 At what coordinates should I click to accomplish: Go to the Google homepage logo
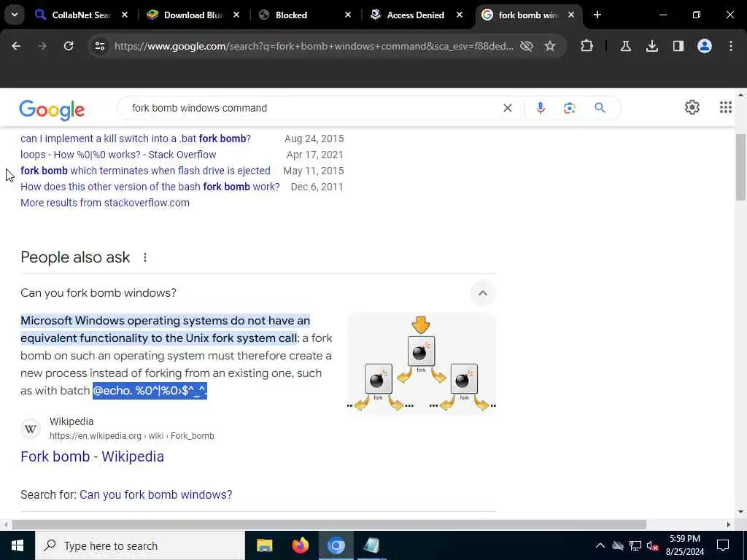(x=52, y=109)
